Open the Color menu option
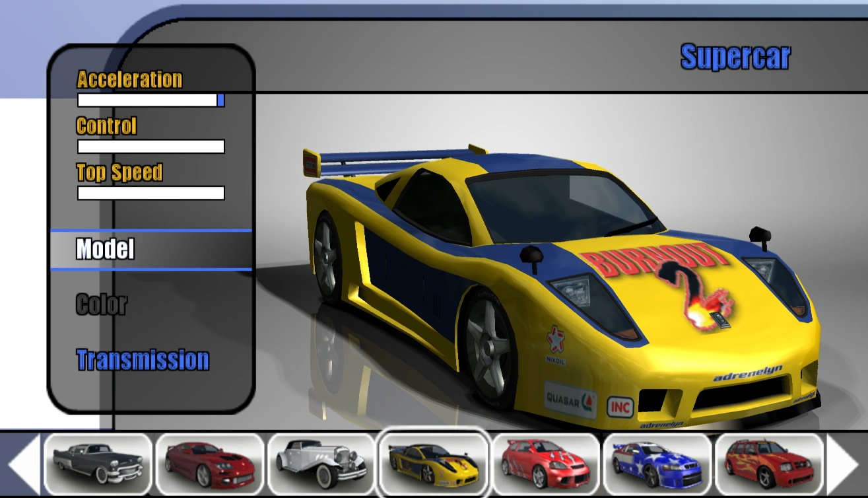The width and height of the screenshot is (868, 498). tap(101, 304)
